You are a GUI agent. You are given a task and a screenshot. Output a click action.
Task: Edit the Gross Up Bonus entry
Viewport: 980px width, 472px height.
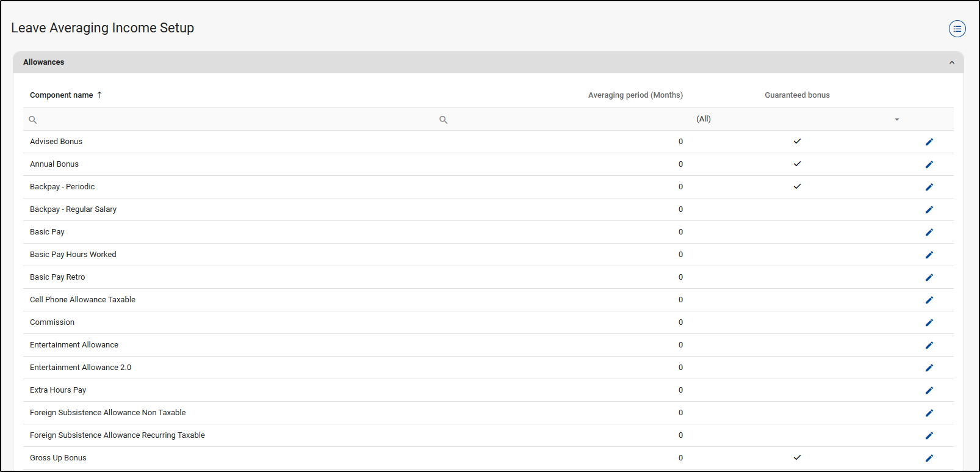929,458
